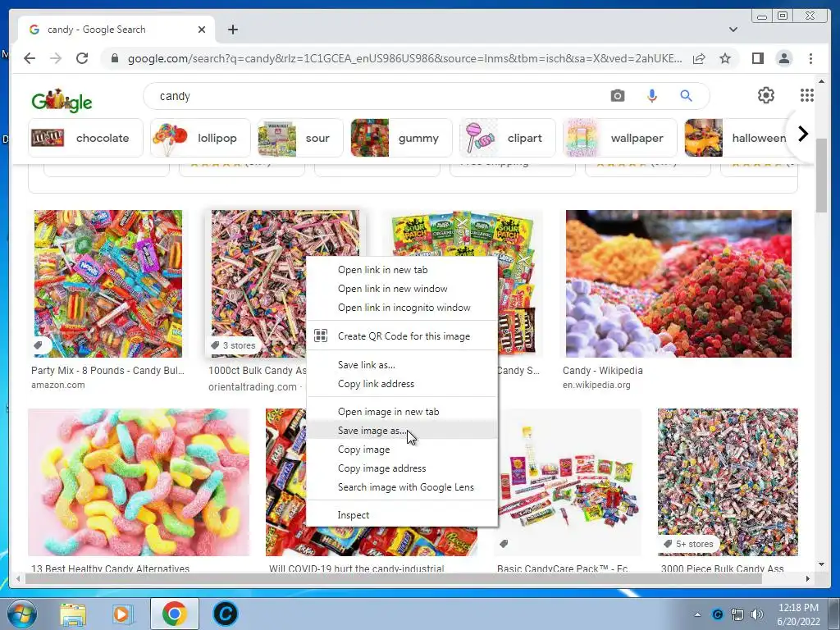Start voice search with the microphone icon
Image resolution: width=840 pixels, height=630 pixels.
coord(651,96)
